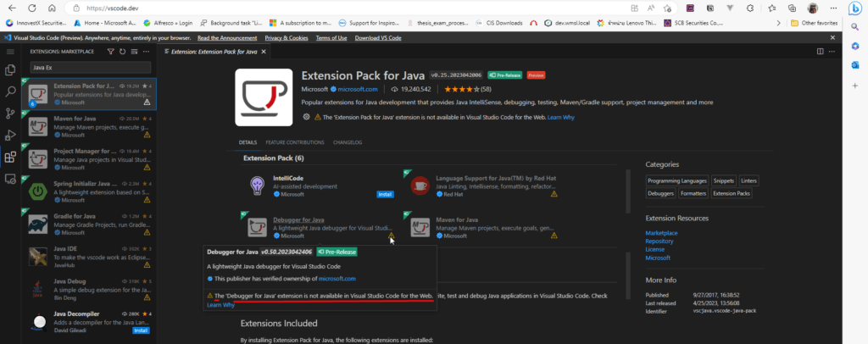Open the Run and Debug view
This screenshot has height=344, width=868.
coord(9,135)
